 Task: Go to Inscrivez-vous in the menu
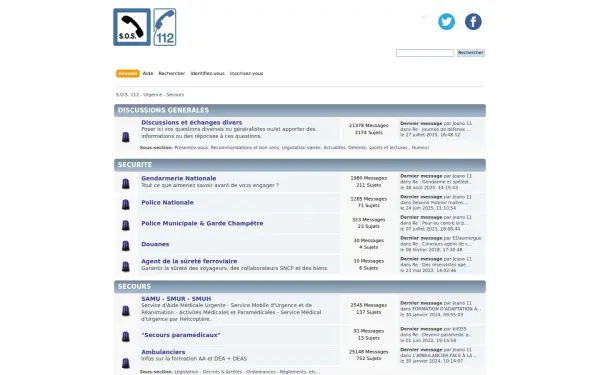246,73
